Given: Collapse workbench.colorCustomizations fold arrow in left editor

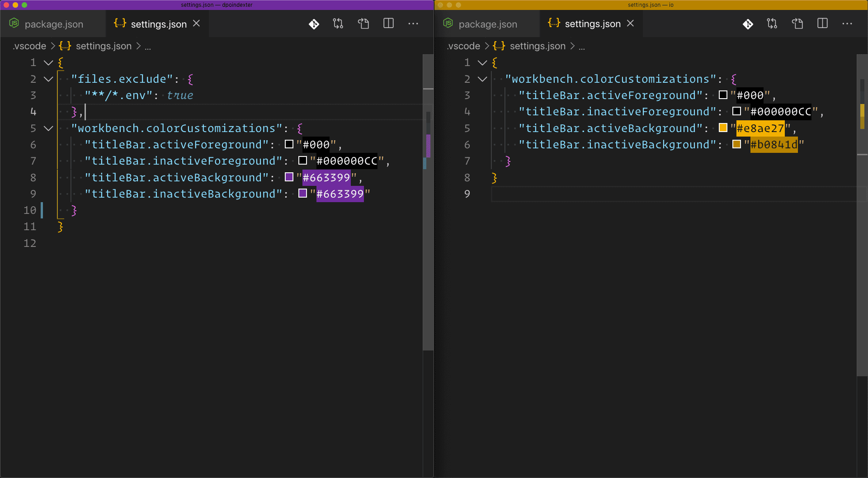Looking at the screenshot, I should pos(48,128).
